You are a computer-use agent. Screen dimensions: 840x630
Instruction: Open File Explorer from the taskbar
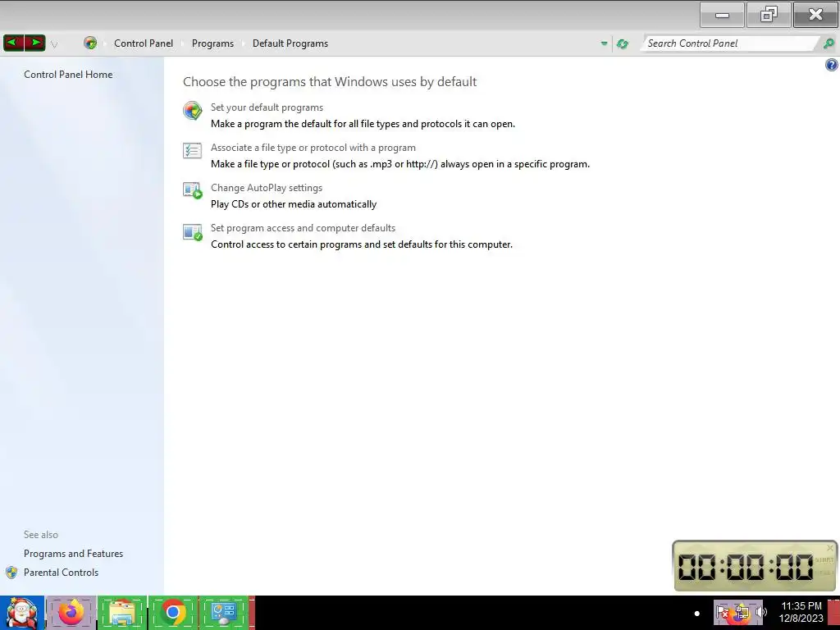click(x=122, y=613)
